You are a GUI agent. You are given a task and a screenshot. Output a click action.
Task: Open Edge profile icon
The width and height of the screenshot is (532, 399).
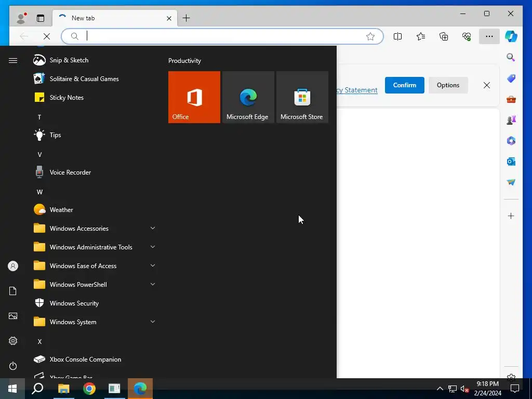[21, 18]
